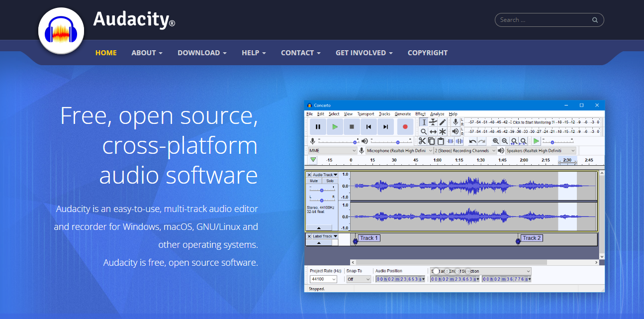Image resolution: width=644 pixels, height=319 pixels.
Task: Toggle Solo on the Audio Track
Action: (330, 181)
